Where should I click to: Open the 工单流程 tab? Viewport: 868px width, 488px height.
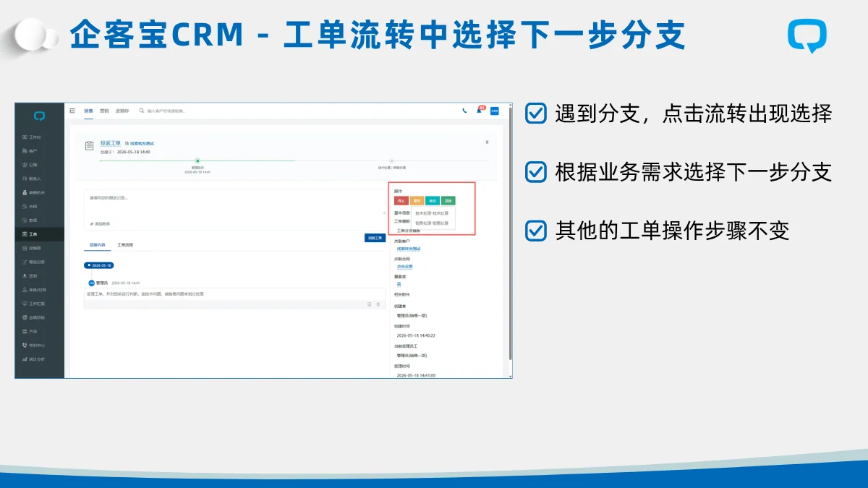[125, 245]
